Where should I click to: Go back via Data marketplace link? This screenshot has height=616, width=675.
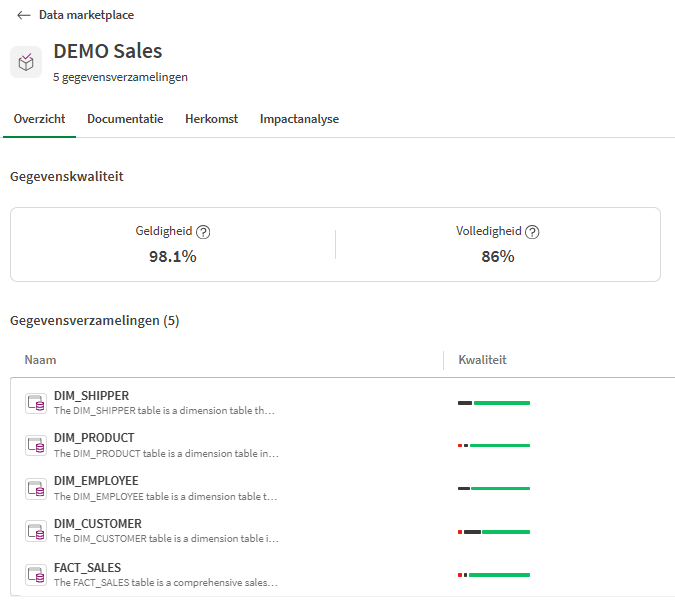pyautogui.click(x=87, y=15)
